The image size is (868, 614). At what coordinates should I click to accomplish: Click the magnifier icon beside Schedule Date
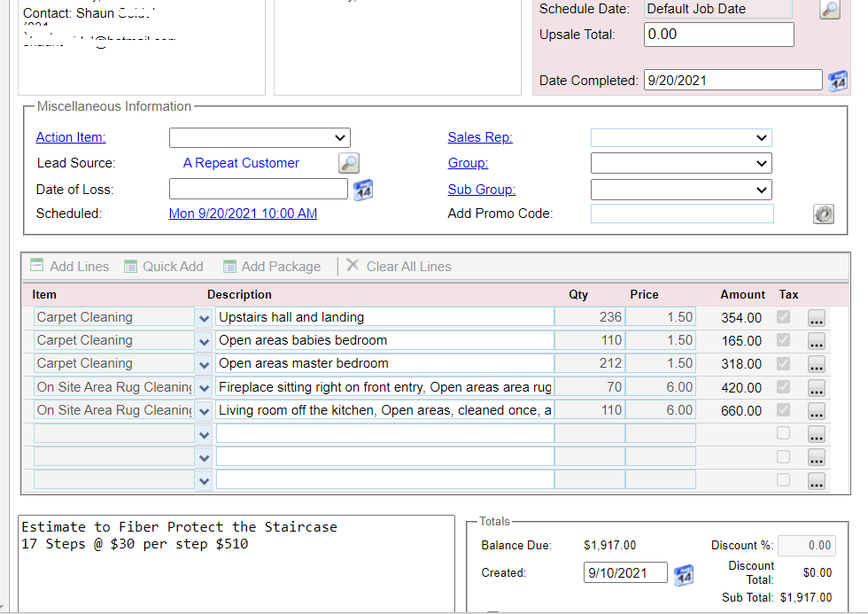click(829, 10)
